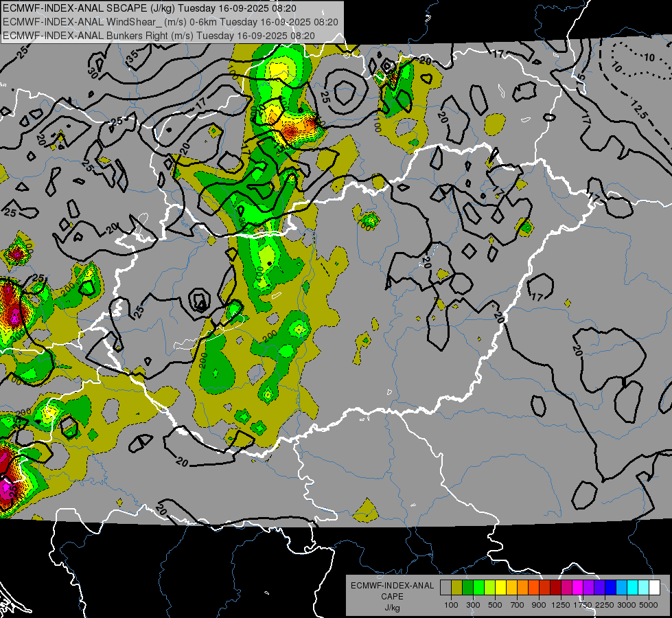This screenshot has height=618, width=672.
Task: Click the legend value 900
Action: [539, 605]
